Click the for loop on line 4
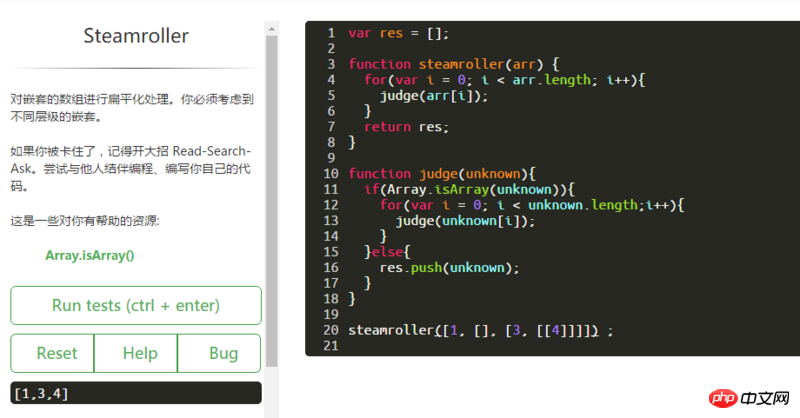Screen dimensions: 800x418 (505, 80)
